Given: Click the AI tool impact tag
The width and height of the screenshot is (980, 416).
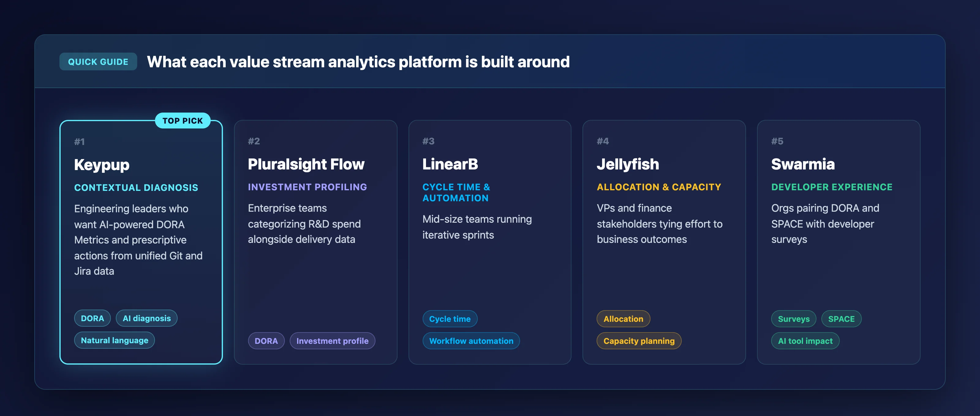Looking at the screenshot, I should [805, 341].
